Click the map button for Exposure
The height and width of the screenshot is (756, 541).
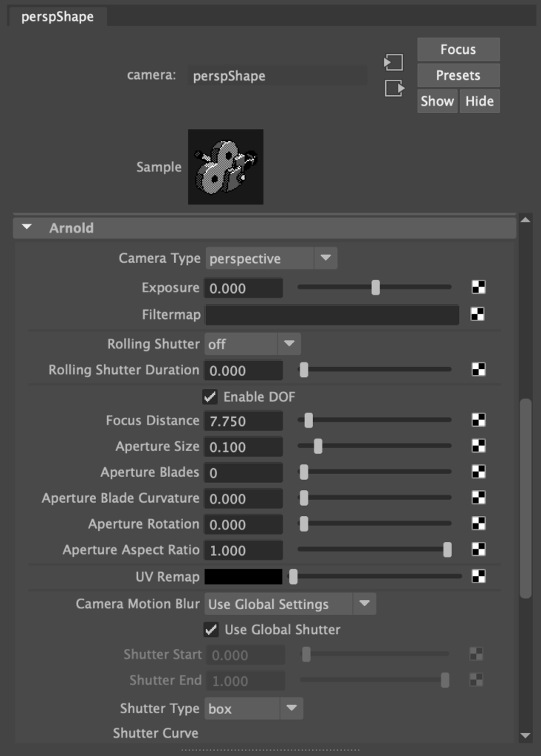click(478, 288)
